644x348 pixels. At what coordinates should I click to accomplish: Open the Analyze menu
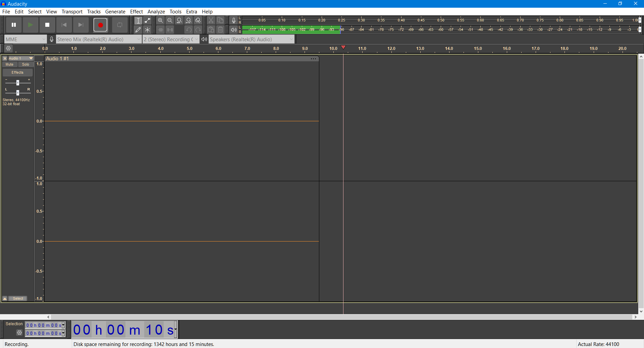tap(156, 11)
